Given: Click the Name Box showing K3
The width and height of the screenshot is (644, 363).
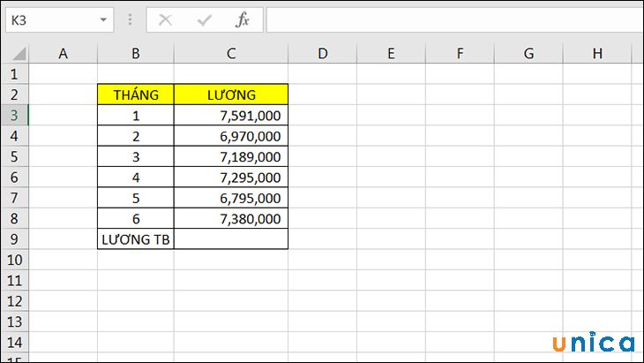Looking at the screenshot, I should click(60, 19).
